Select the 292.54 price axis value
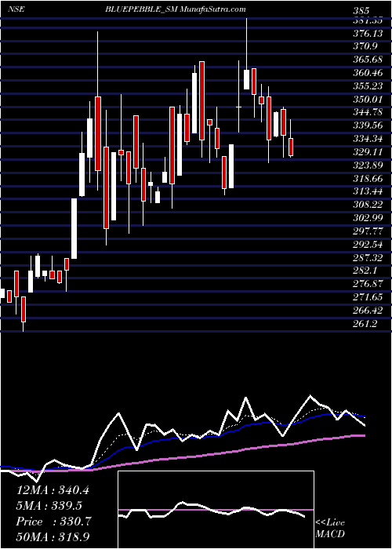 click(366, 245)
